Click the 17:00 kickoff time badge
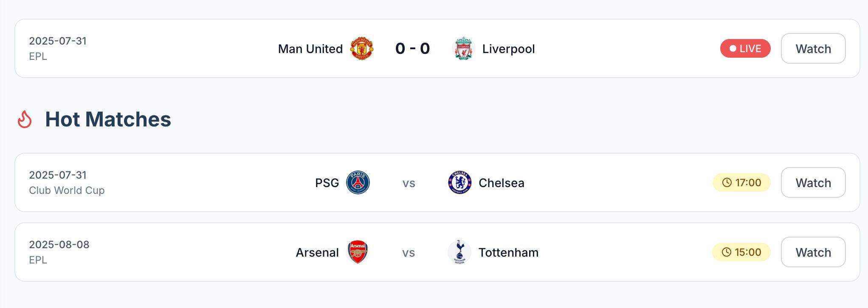The height and width of the screenshot is (308, 868). coord(741,182)
